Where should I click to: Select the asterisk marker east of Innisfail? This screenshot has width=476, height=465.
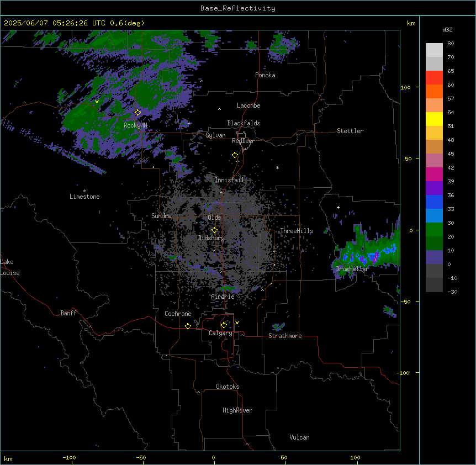(277, 167)
